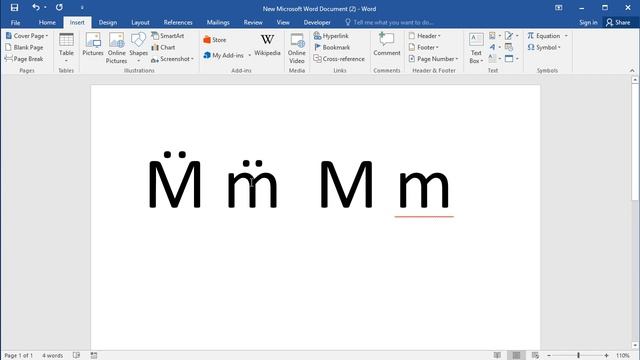Open the undo history dropdown arrow
The image size is (640, 360).
tap(45, 7)
